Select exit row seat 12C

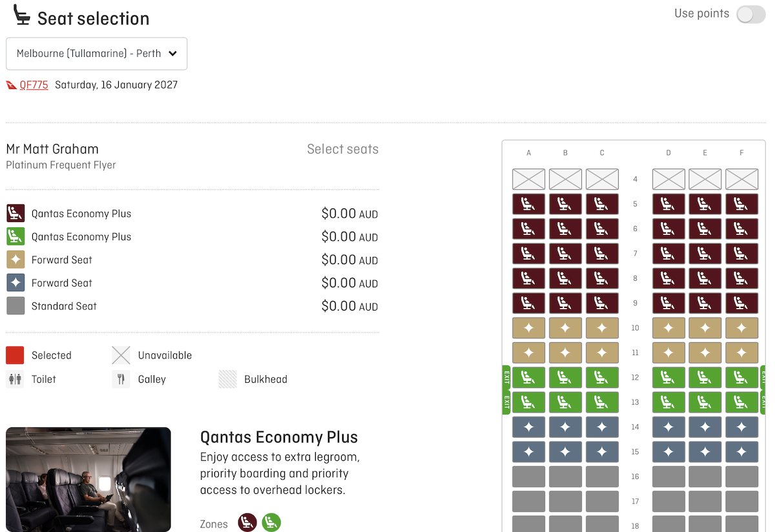[602, 377]
